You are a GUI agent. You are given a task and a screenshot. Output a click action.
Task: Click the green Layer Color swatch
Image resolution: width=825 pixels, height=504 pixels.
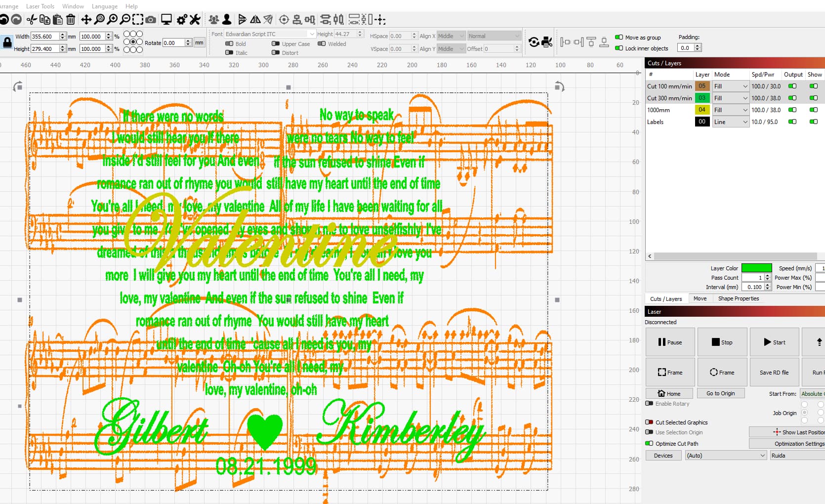[756, 268]
